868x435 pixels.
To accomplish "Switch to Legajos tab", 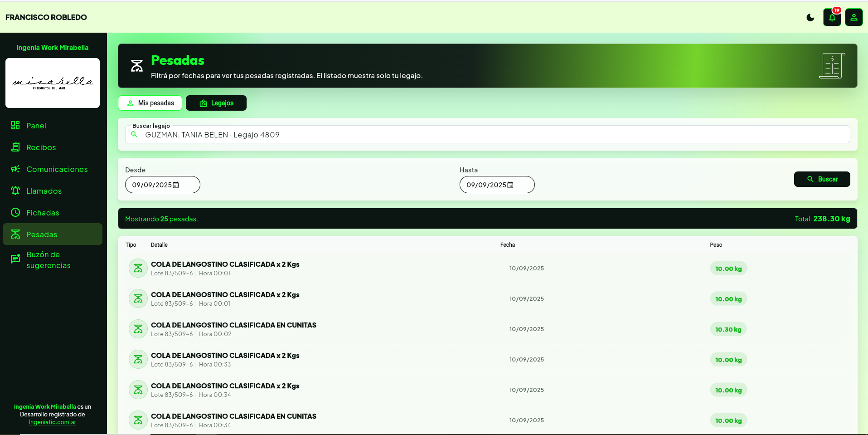I will pyautogui.click(x=216, y=103).
